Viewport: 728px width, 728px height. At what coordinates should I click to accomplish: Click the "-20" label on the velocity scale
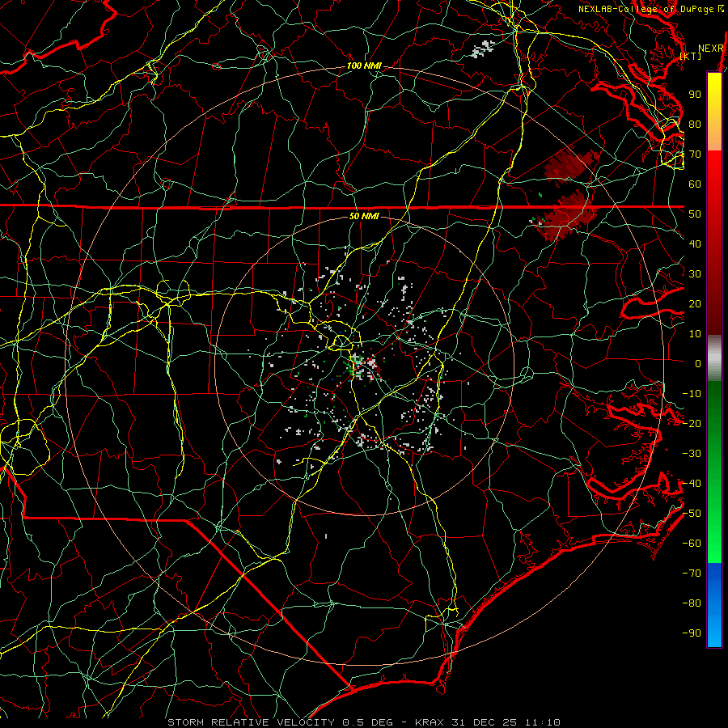692,423
